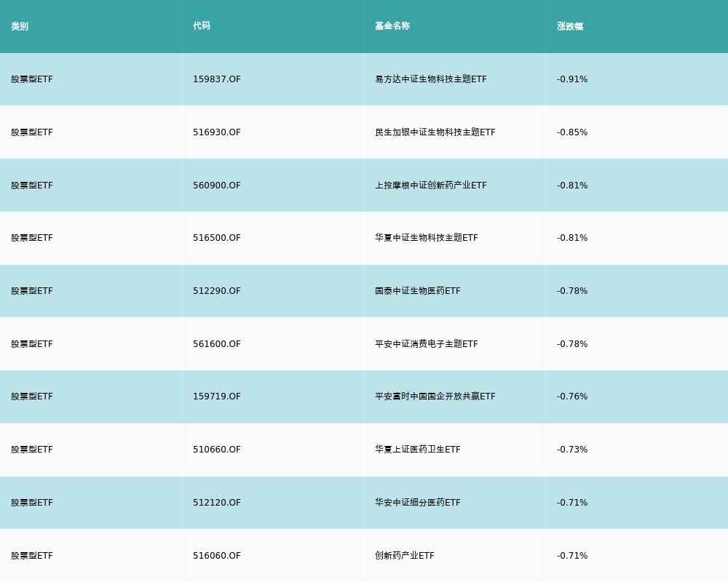Image resolution: width=728 pixels, height=582 pixels.
Task: Select fund code 561600.OF
Action: coord(217,344)
